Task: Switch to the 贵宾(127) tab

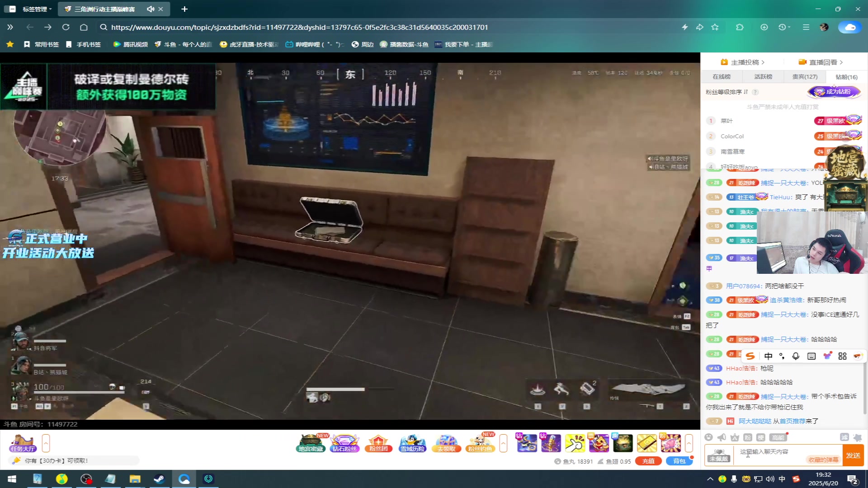Action: coord(805,77)
